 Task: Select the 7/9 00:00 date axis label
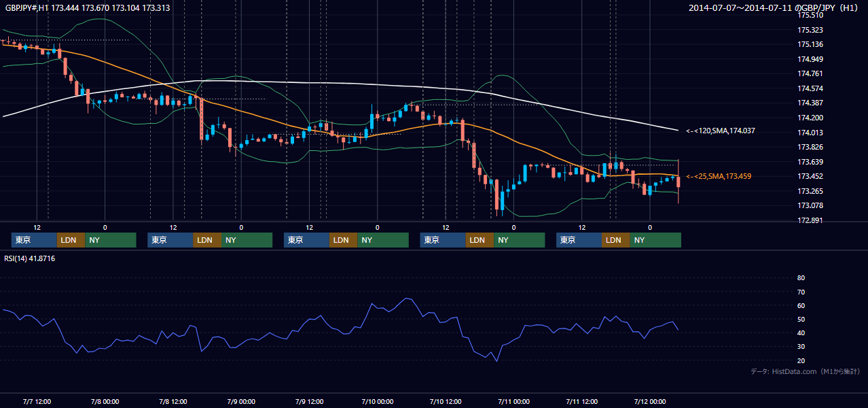(x=240, y=401)
